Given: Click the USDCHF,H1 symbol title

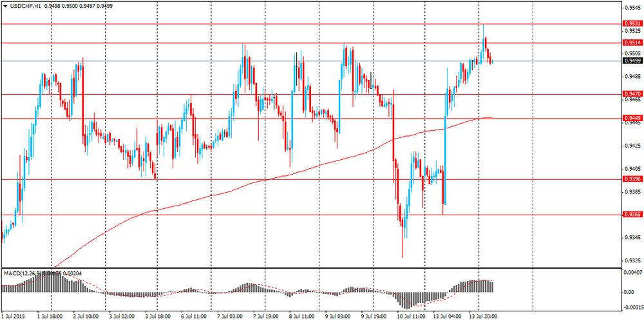Looking at the screenshot, I should (x=24, y=6).
